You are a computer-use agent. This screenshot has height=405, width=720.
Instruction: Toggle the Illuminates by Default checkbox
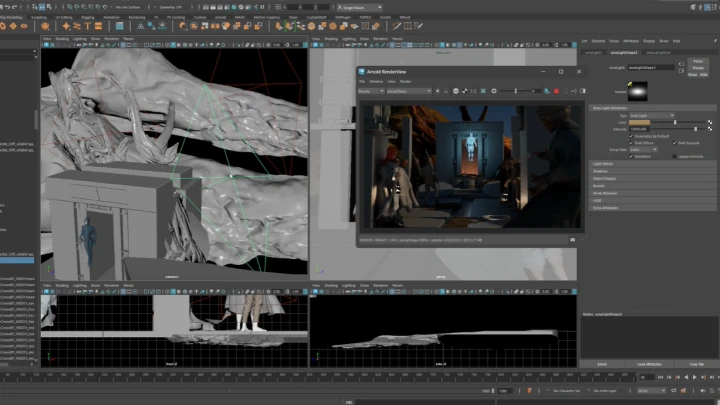click(x=631, y=136)
